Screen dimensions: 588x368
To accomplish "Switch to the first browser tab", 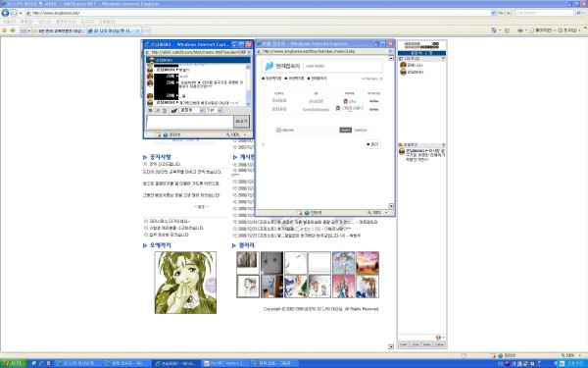I will (59, 30).
